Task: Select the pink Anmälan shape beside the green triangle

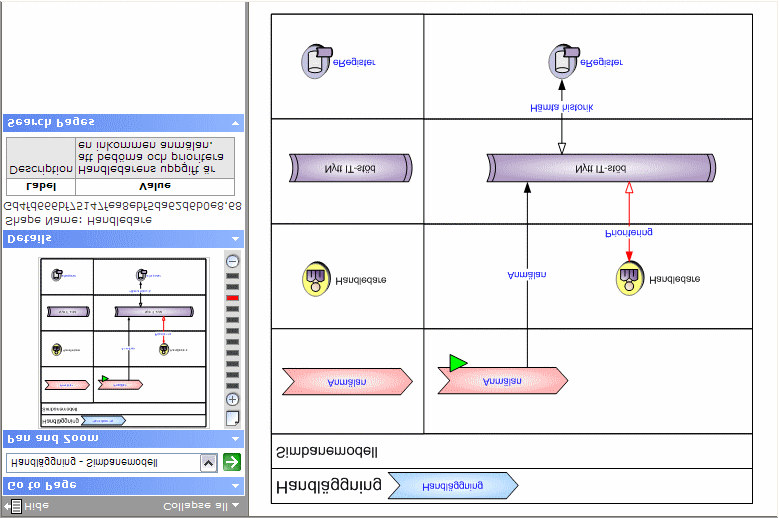Action: [503, 381]
